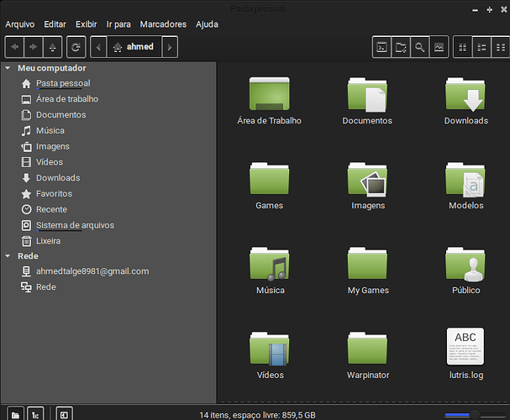Minimize the Pasta pessoal window

coord(476,10)
